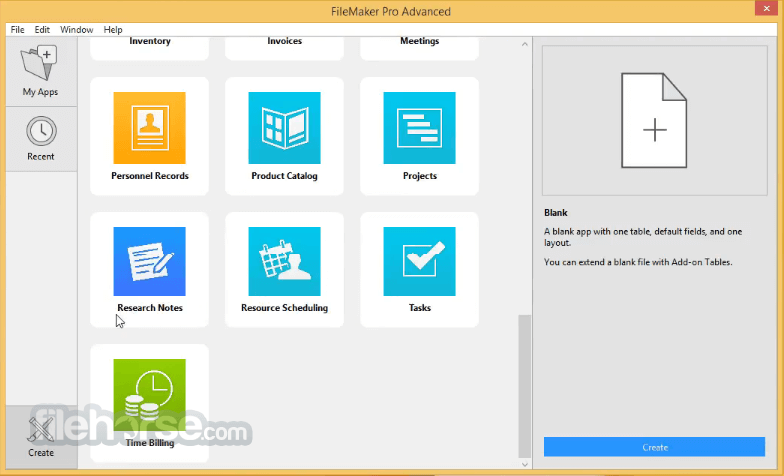Choose the Personnel Records template icon

(150, 128)
